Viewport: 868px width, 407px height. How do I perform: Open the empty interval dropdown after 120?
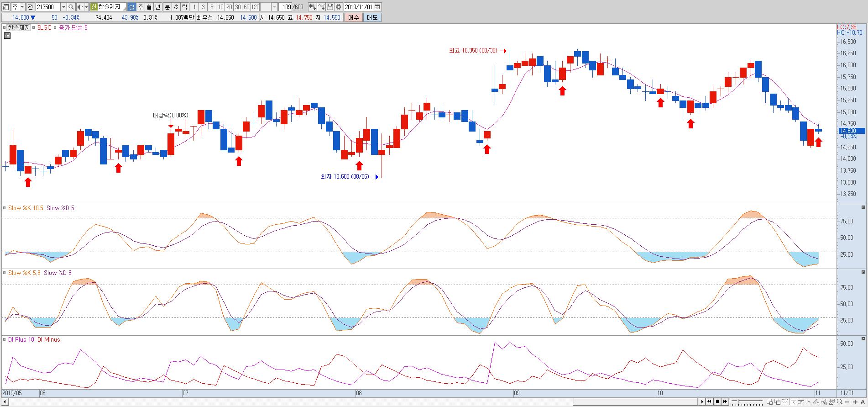point(274,7)
